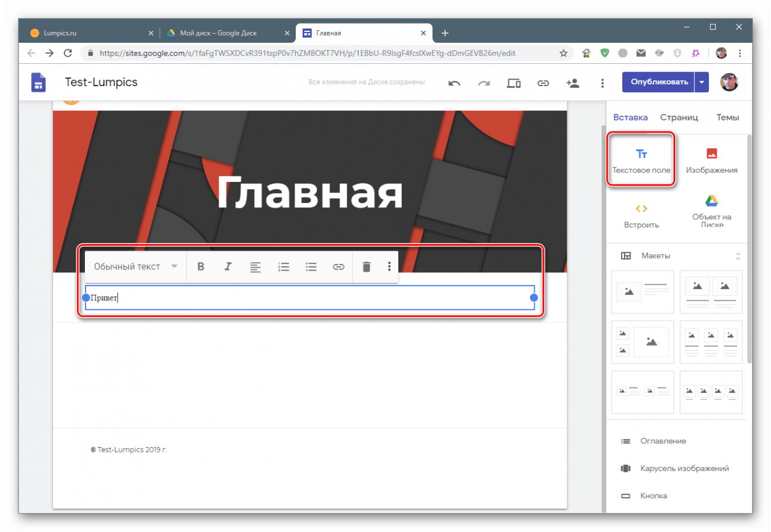Image resolution: width=771 pixels, height=532 pixels.
Task: Delete the text box with trash icon
Action: 366,266
